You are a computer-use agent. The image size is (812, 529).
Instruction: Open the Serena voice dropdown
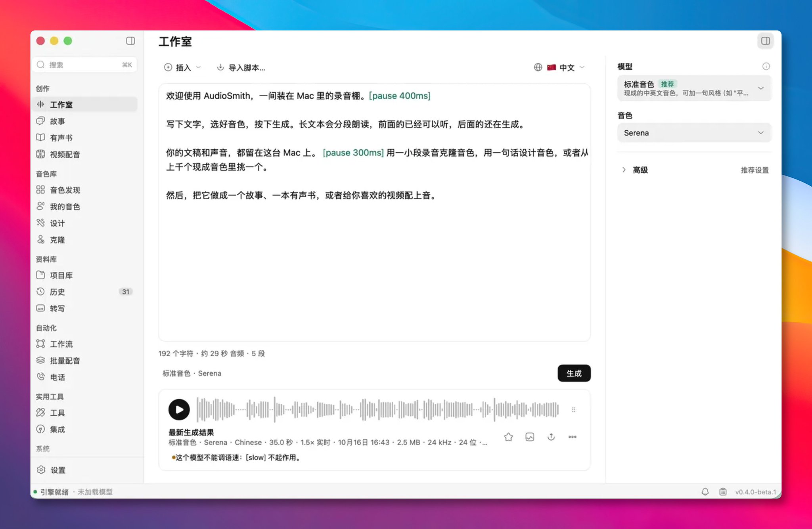pyautogui.click(x=694, y=133)
